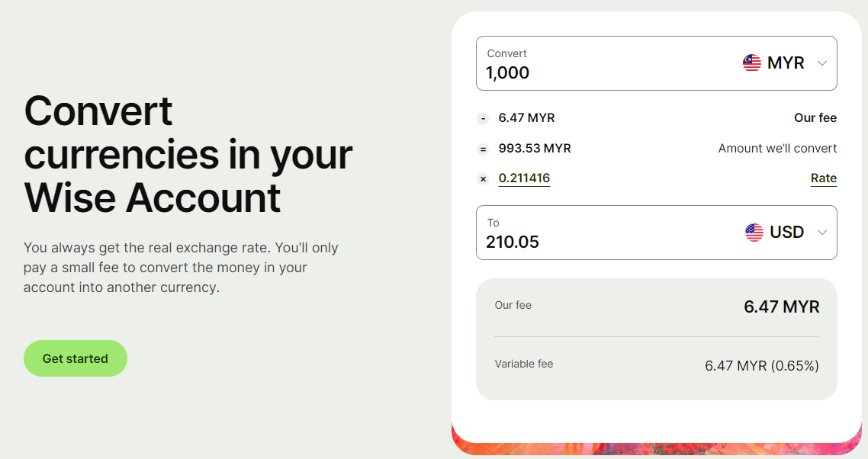868x459 pixels.
Task: Open the MYR source currency selector
Action: point(785,63)
